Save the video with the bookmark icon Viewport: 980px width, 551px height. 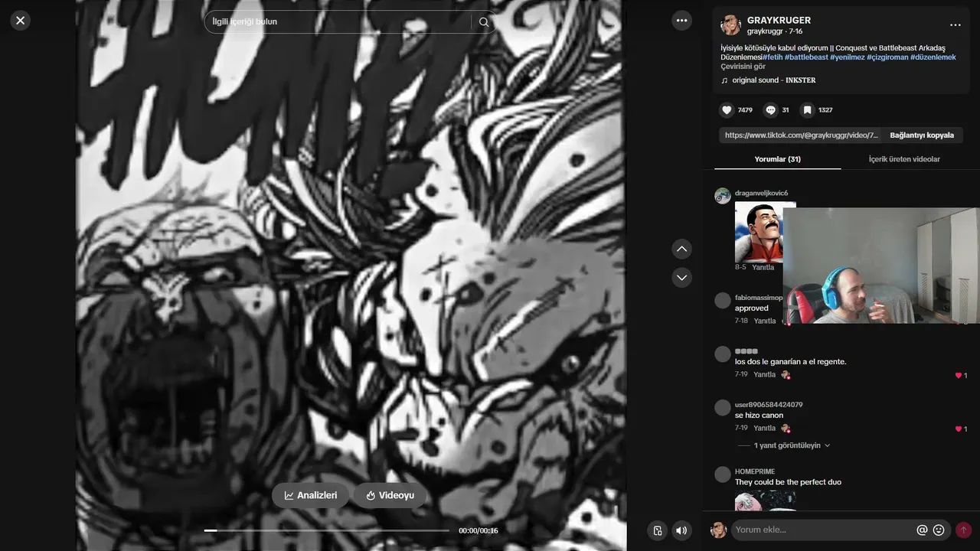(807, 110)
